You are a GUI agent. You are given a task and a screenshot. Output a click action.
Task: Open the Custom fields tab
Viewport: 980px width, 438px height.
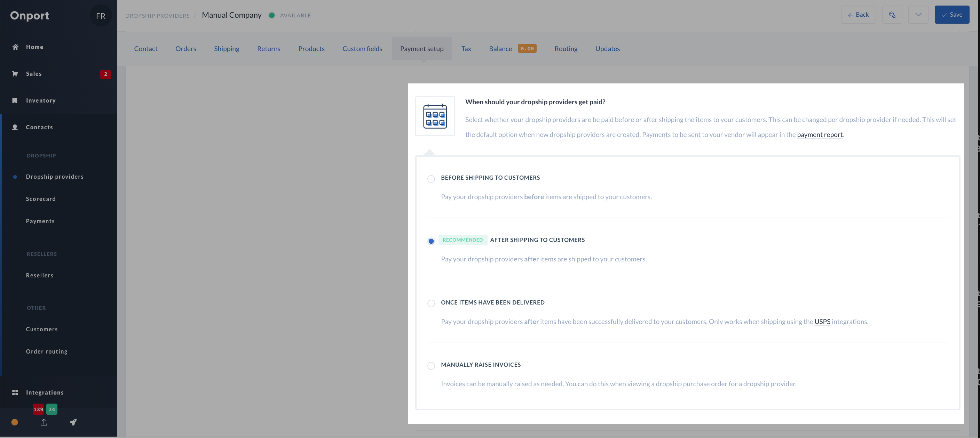(x=362, y=49)
